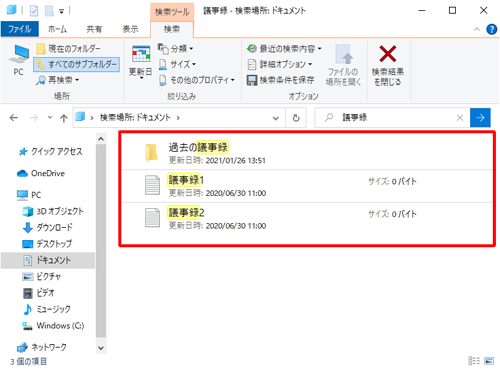This screenshot has height=370, width=500.
Task: Select folder 過去の議事録
Action: point(307,153)
